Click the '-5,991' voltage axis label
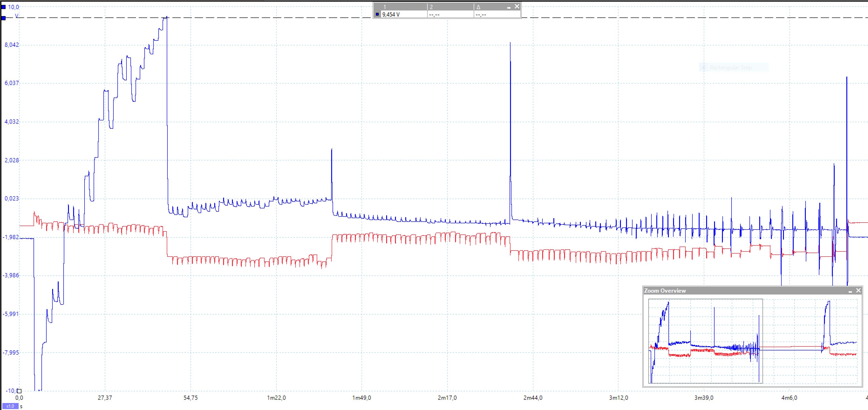 [11, 314]
